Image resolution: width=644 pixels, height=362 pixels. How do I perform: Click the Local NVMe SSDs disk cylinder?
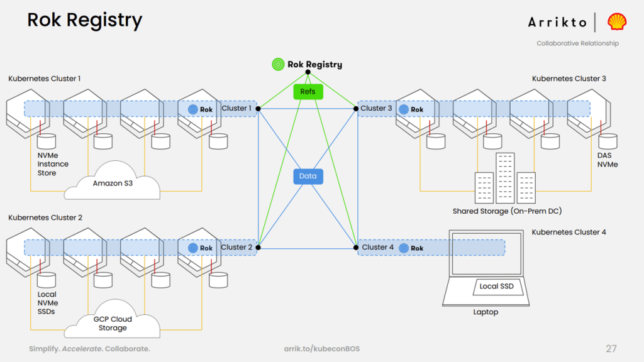pyautogui.click(x=47, y=280)
